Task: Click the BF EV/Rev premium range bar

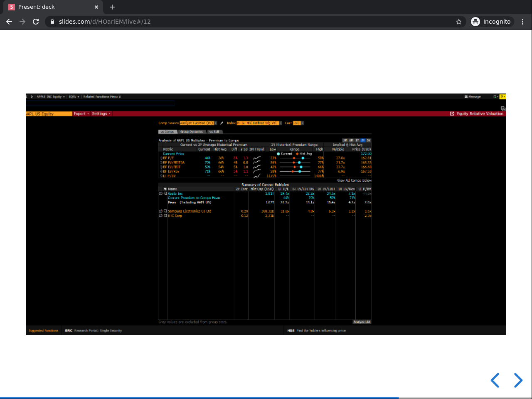Action: (295, 171)
